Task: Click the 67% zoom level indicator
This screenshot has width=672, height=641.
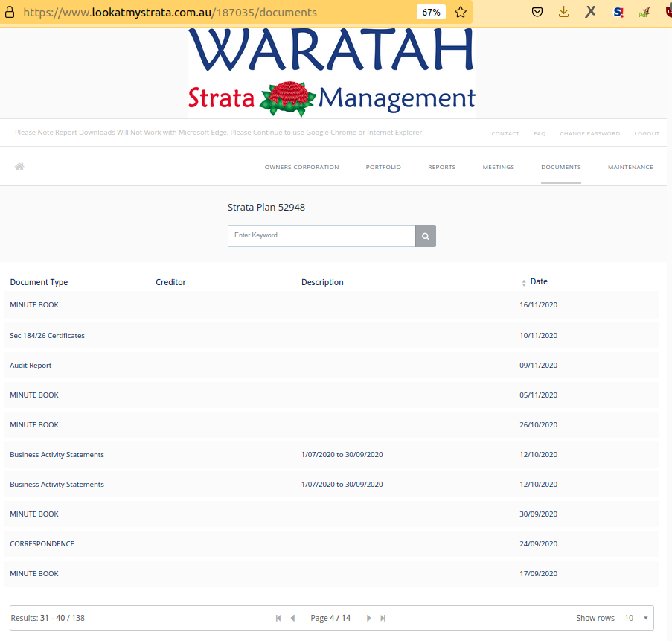Action: point(431,12)
